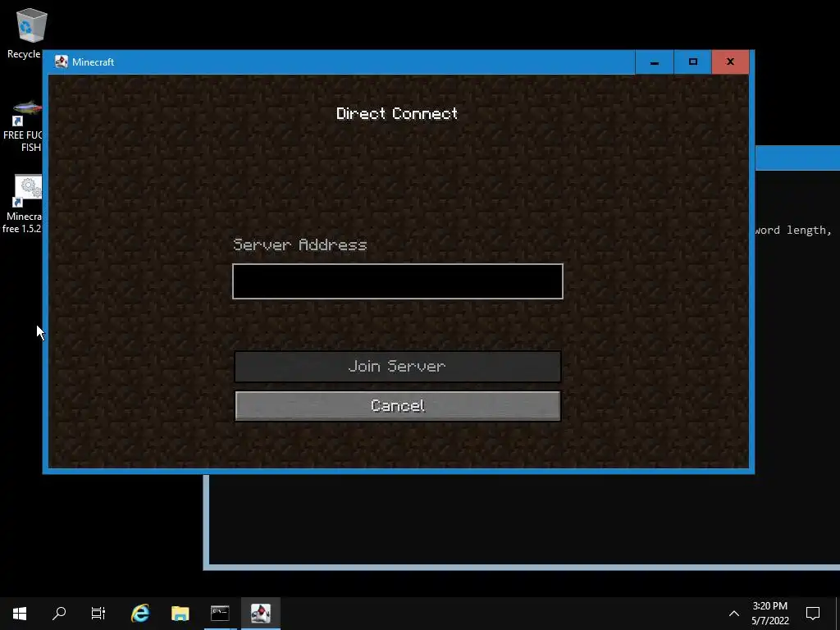Click the "Server Address" label text
The width and height of the screenshot is (840, 630).
(300, 244)
